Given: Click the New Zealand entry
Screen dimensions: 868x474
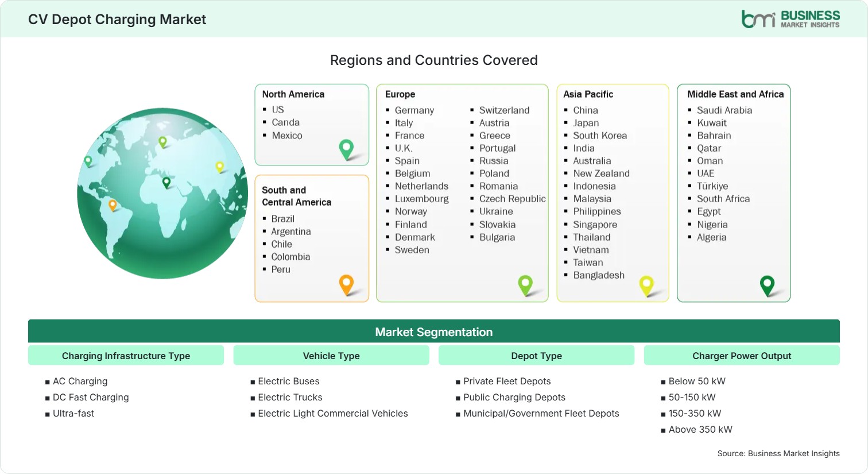Looking at the screenshot, I should point(601,174).
